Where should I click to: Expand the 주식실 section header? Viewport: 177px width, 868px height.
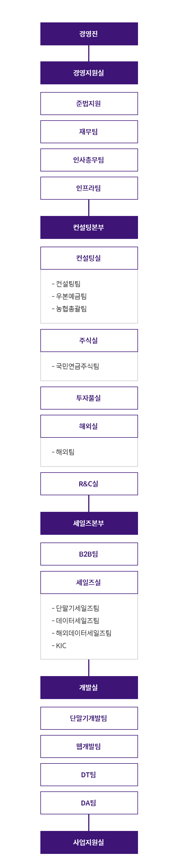click(89, 341)
